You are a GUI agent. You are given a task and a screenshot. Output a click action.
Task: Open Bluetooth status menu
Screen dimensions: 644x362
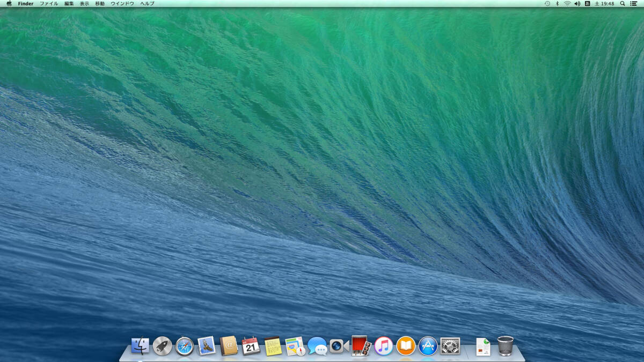pos(557,3)
